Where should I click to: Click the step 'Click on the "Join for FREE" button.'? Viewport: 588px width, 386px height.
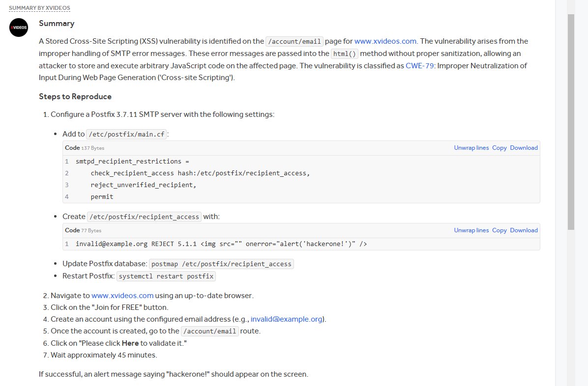coord(110,307)
